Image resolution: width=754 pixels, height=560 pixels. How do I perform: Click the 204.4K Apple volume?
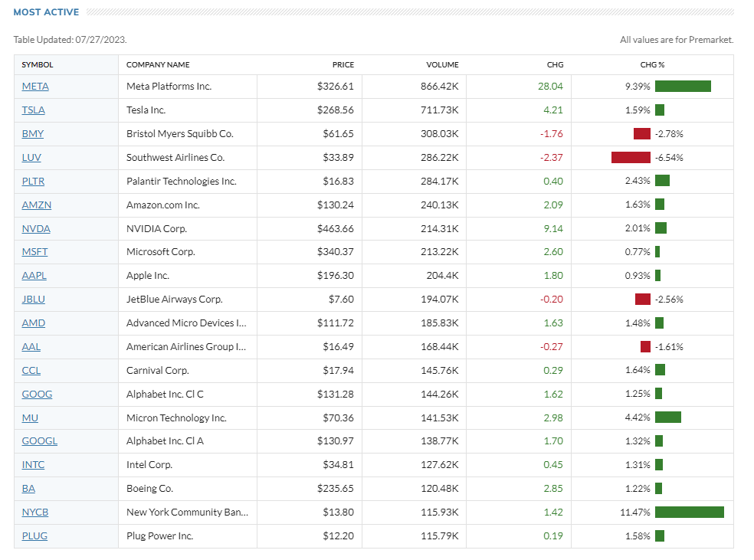(x=442, y=276)
